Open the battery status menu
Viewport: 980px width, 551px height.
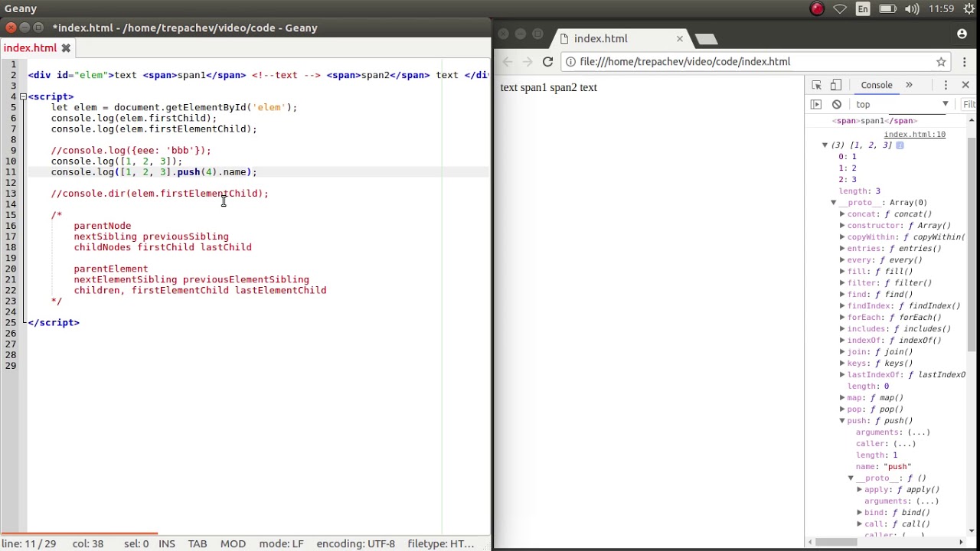[887, 9]
